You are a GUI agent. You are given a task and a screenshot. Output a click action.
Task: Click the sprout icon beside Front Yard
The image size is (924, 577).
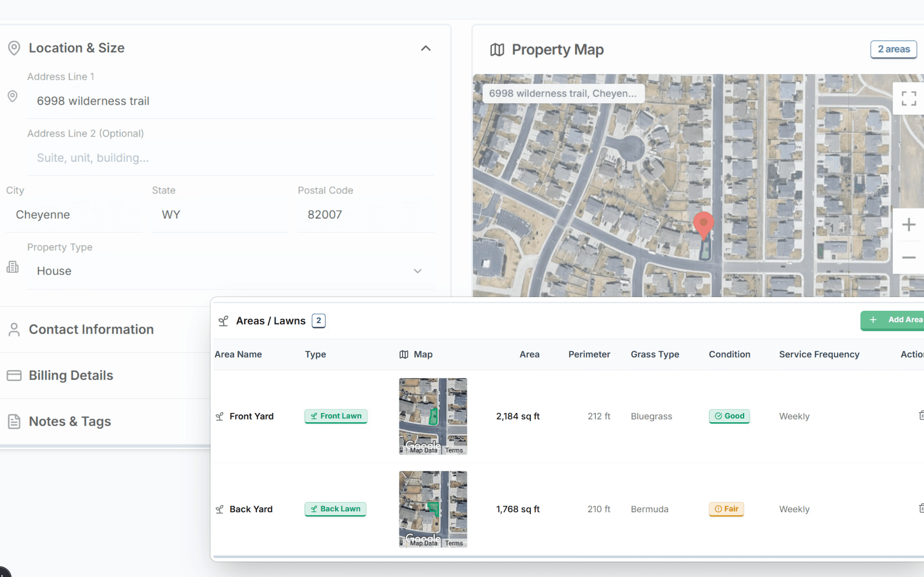pos(220,416)
